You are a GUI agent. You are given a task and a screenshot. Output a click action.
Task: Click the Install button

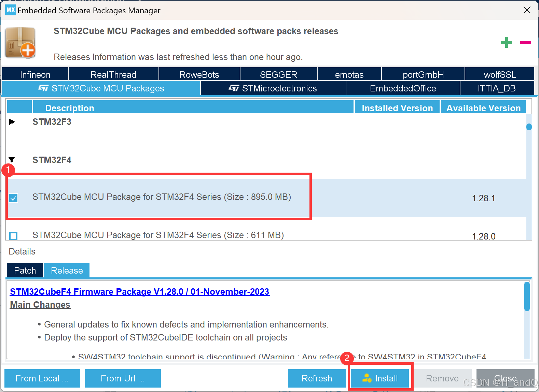tap(380, 378)
